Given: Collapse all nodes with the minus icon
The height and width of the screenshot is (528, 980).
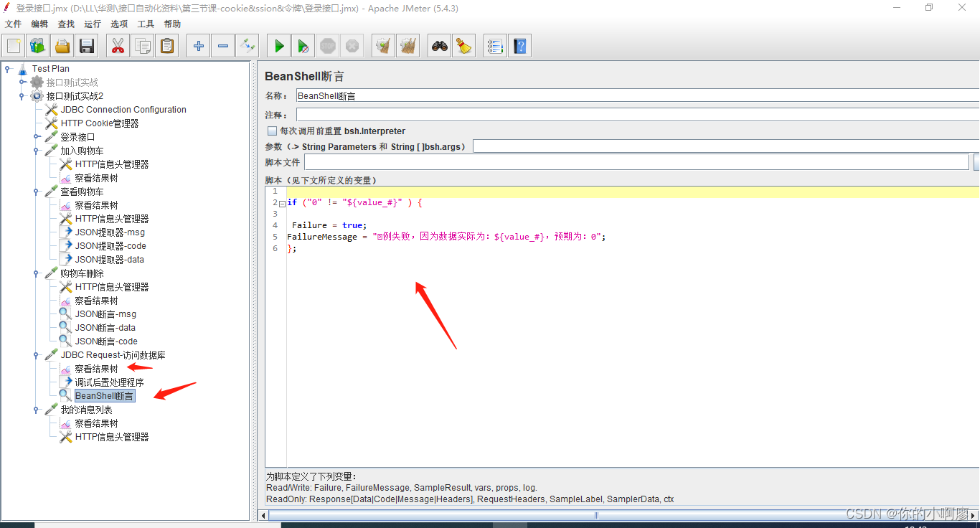Looking at the screenshot, I should (x=223, y=46).
